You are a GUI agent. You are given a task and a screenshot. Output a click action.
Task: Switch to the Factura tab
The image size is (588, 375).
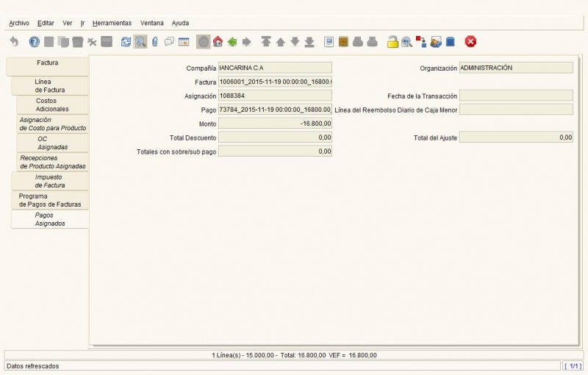[47, 66]
